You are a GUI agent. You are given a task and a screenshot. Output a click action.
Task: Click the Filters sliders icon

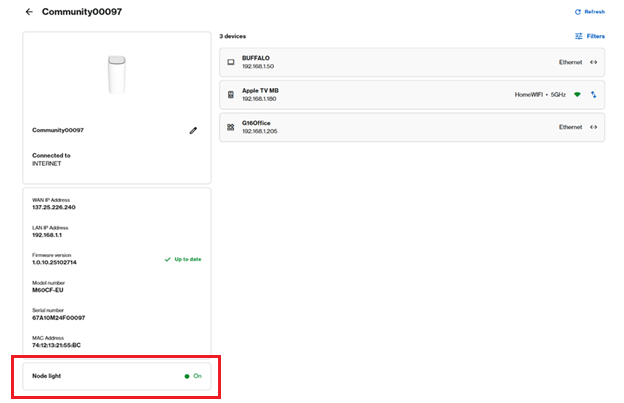(579, 36)
